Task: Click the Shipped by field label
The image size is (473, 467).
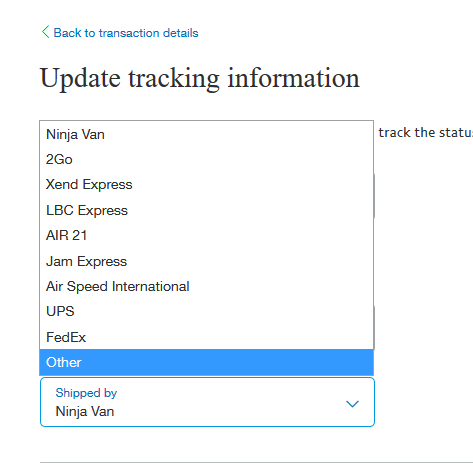Action: click(x=86, y=393)
